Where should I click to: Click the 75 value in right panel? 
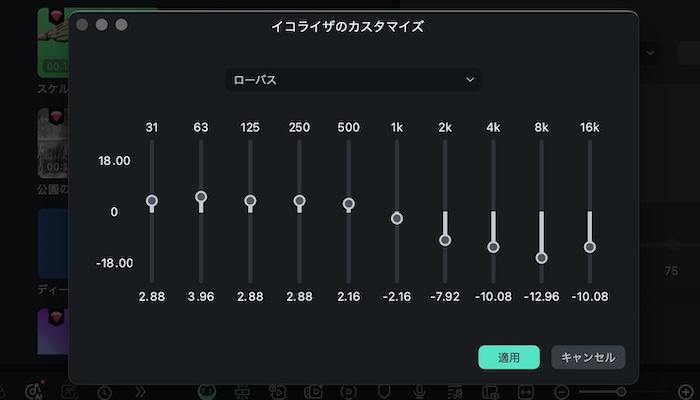tap(671, 271)
